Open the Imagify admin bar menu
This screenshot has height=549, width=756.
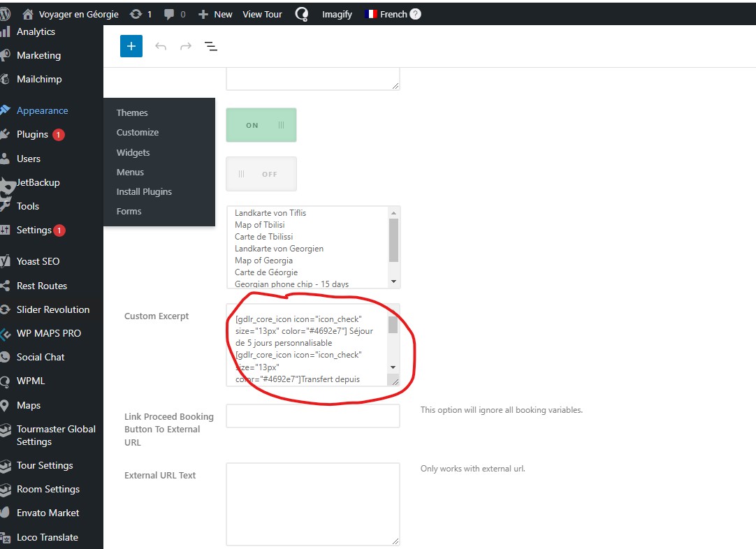337,15
